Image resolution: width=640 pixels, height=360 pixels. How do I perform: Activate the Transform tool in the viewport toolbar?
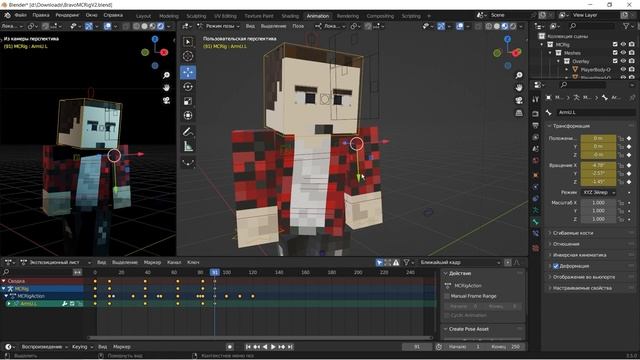point(188,116)
